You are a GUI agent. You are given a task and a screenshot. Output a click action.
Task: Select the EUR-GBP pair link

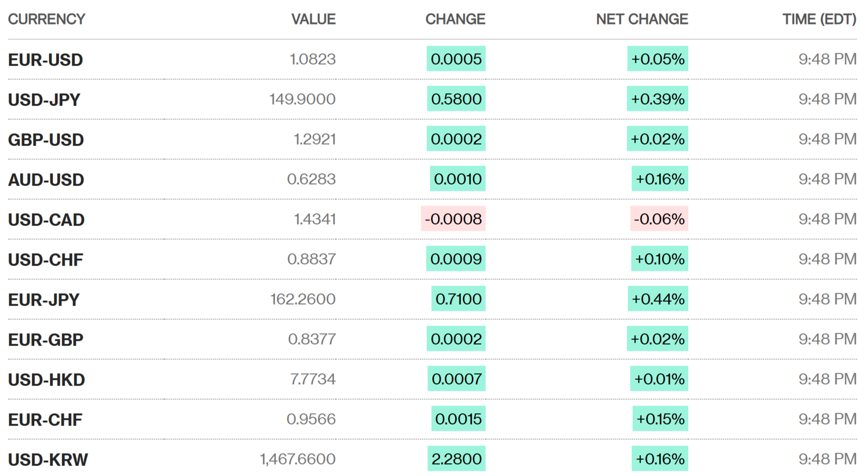(x=46, y=340)
